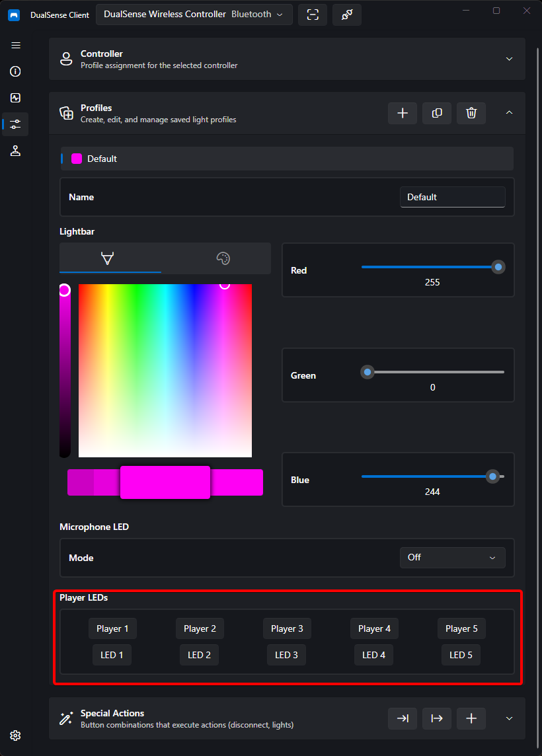Duplicate the selected profile
The image size is (542, 756).
437,113
